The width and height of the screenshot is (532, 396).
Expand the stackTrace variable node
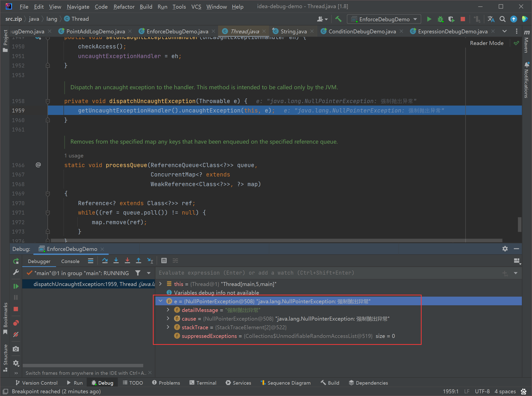point(168,327)
